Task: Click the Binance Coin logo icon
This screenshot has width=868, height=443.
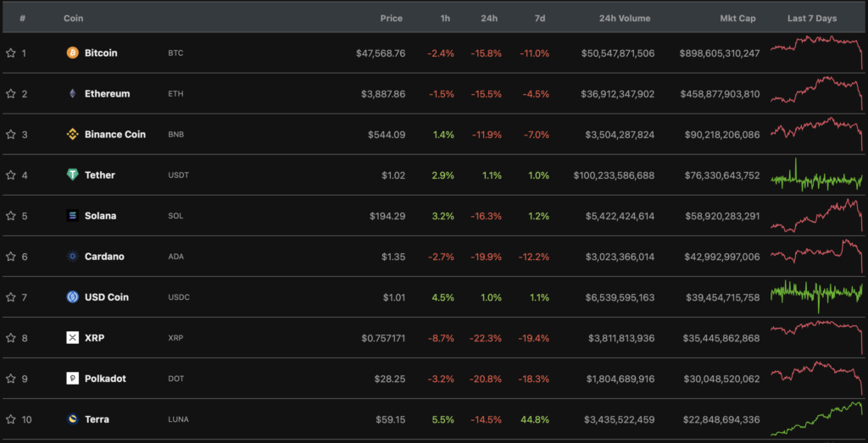Action: point(73,135)
